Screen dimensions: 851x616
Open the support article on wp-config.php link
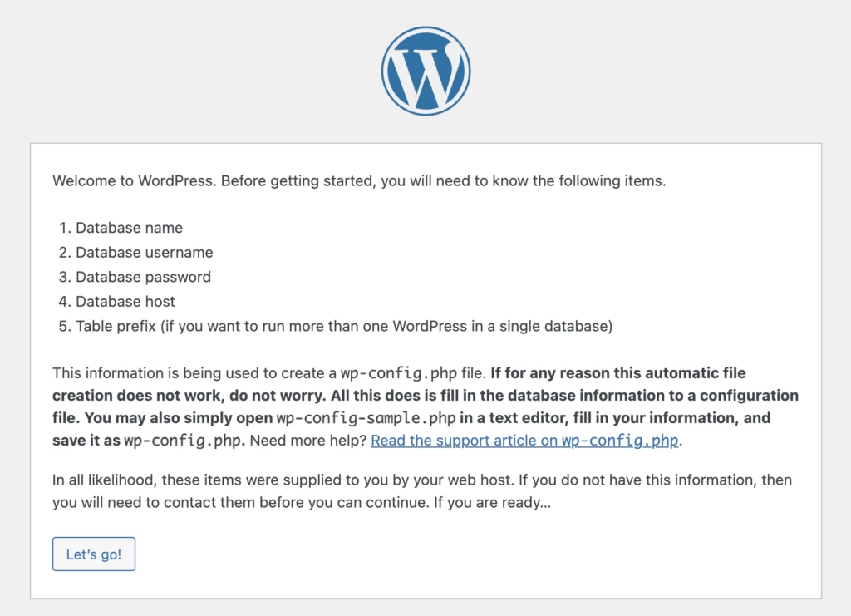point(523,441)
